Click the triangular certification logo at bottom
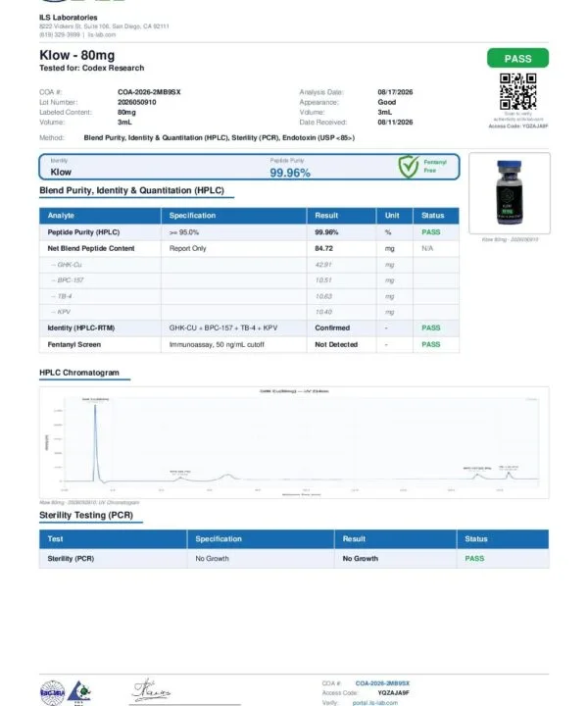The height and width of the screenshot is (706, 588). click(79, 691)
